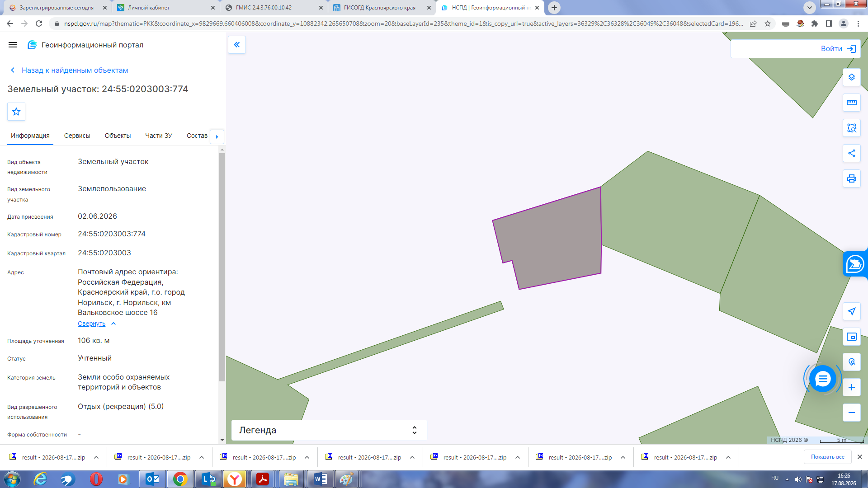This screenshot has width=868, height=488.
Task: Open options for the last downloaded result zip
Action: tap(728, 457)
